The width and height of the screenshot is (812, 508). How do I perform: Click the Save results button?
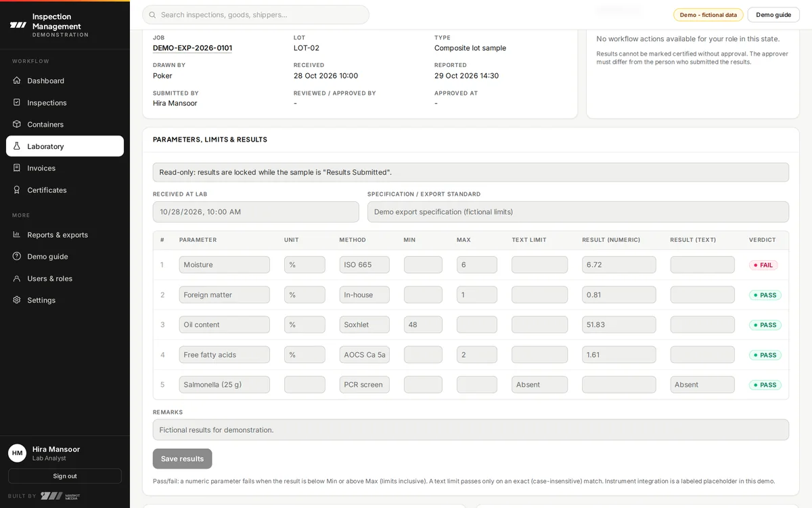(182, 459)
